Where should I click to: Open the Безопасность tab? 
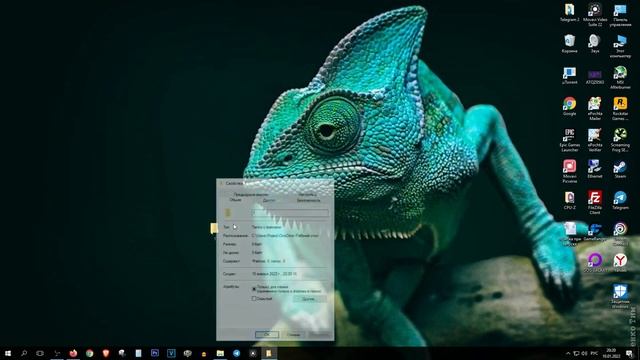click(x=308, y=200)
